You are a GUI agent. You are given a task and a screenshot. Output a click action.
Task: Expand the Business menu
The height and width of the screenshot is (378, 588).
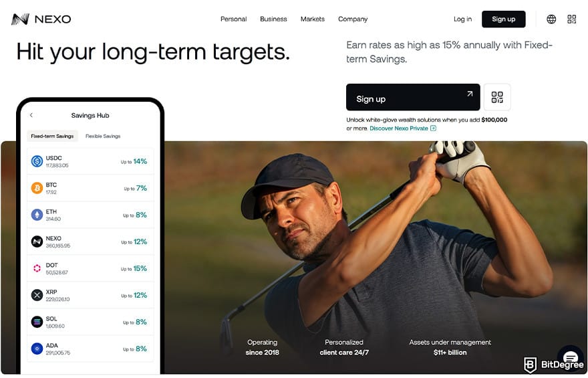point(273,19)
